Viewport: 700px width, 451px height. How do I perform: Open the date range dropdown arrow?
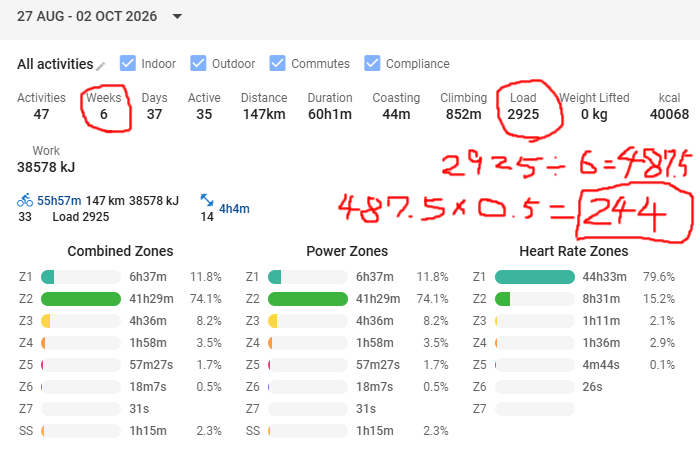(x=177, y=17)
